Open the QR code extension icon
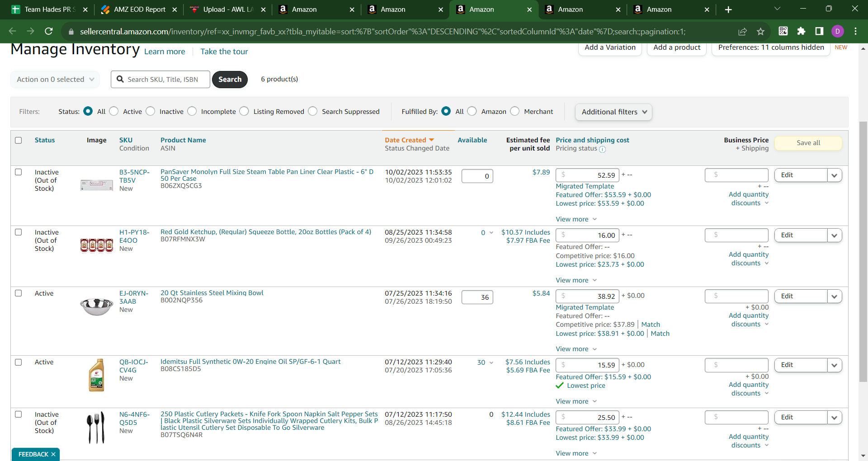The width and height of the screenshot is (868, 461). coord(783,31)
